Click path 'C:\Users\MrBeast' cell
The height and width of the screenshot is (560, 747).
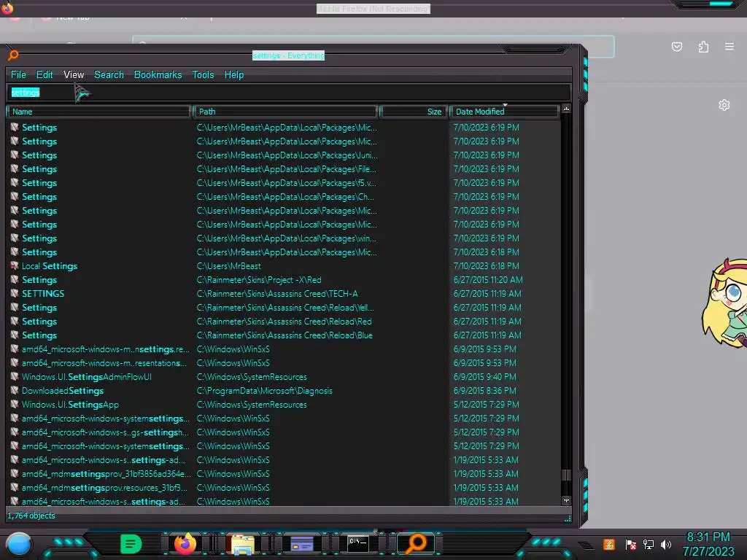coord(228,266)
